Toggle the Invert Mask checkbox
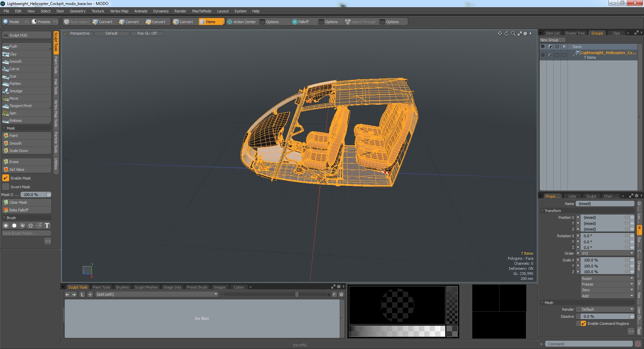Viewport: 644px width, 349px height. click(x=6, y=187)
